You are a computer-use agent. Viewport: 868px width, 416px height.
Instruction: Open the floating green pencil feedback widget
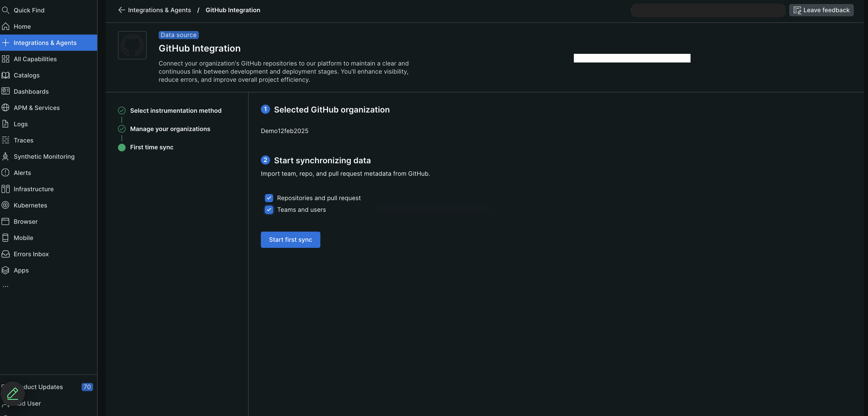12,393
